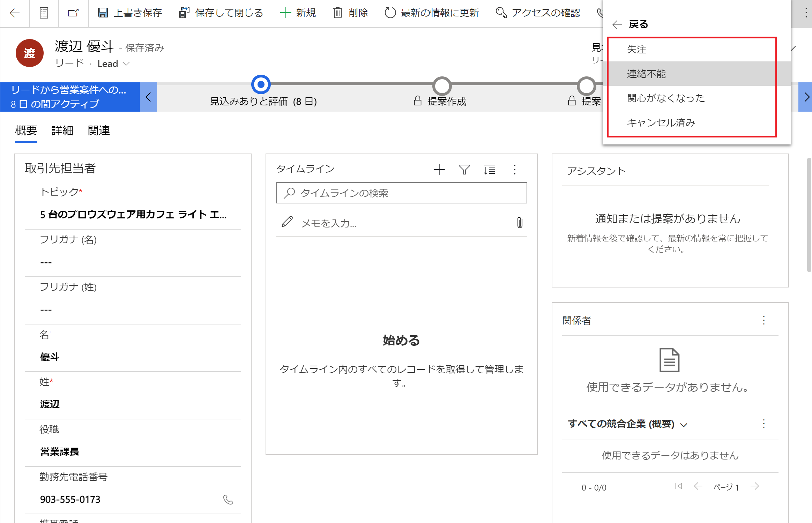Expand the Lead form selector chevron

(126, 64)
